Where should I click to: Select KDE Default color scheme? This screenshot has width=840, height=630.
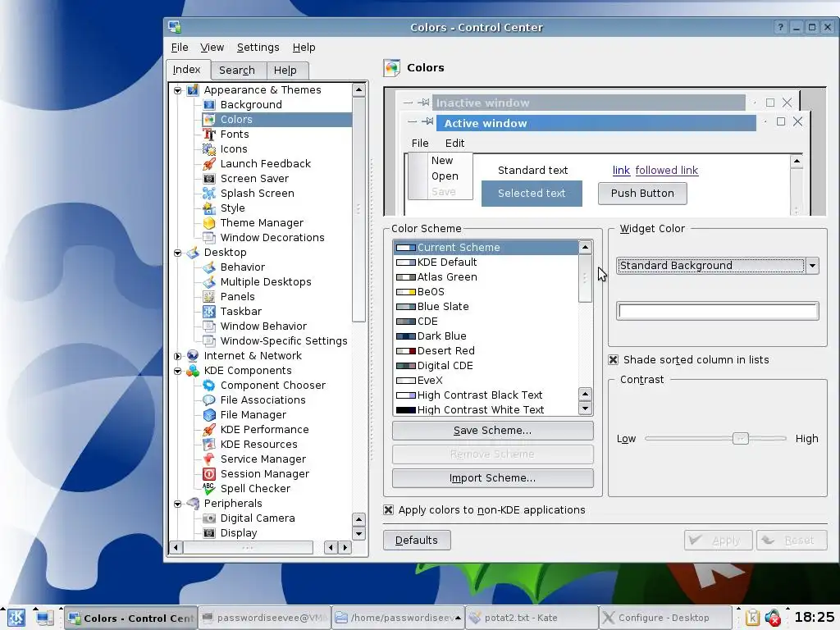(x=486, y=262)
